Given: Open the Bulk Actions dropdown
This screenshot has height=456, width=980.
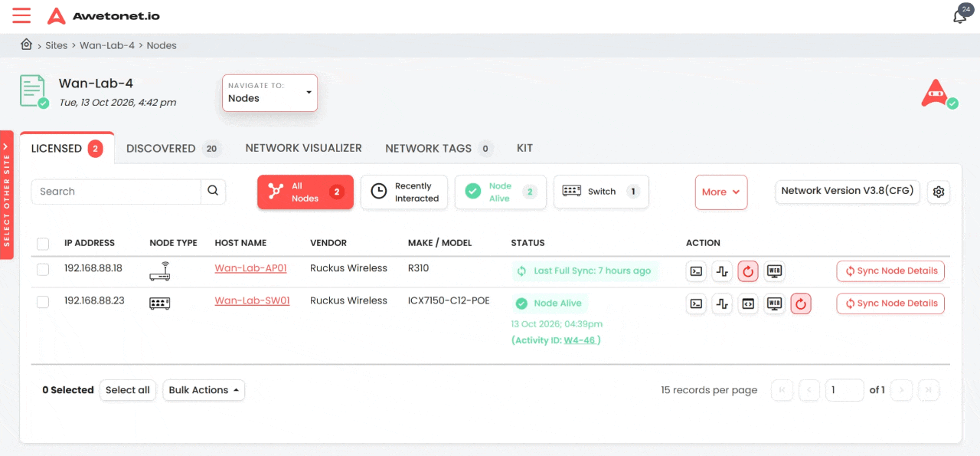Looking at the screenshot, I should (x=204, y=390).
